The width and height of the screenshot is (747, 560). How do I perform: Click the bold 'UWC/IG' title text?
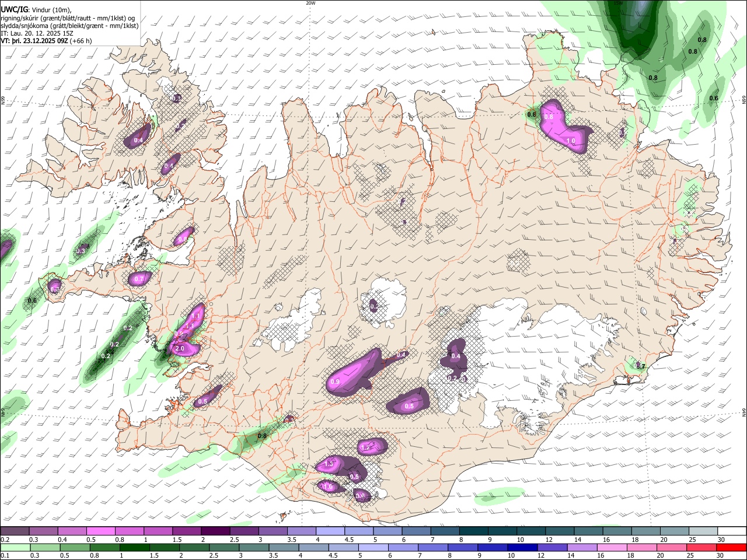coord(13,9)
